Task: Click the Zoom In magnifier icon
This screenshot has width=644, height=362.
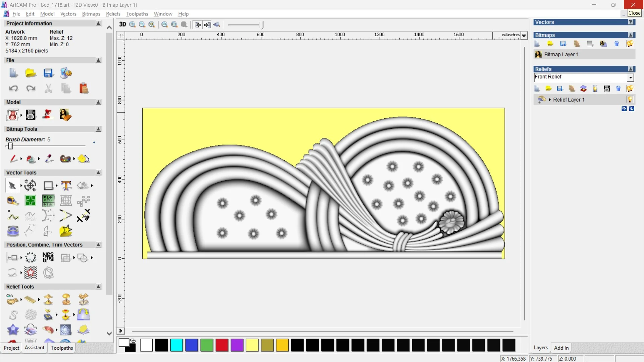Action: coord(132,24)
